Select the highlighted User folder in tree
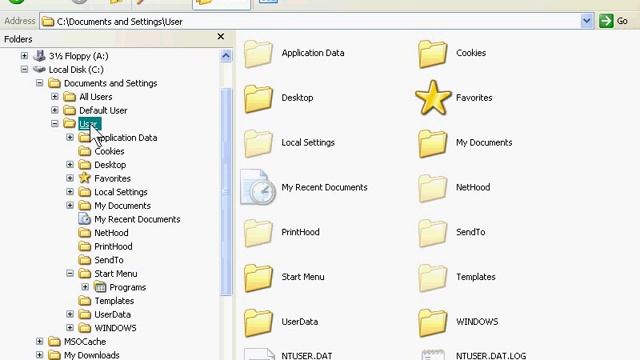 [x=89, y=124]
